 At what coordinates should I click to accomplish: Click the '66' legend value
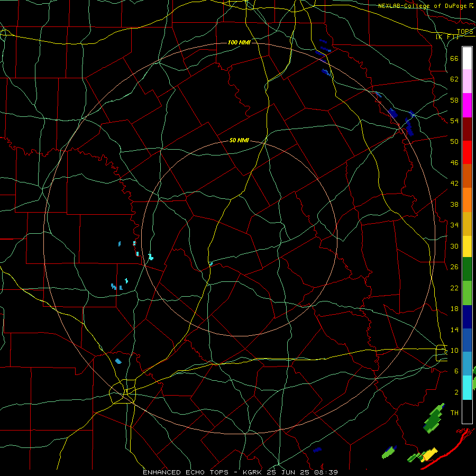point(454,59)
